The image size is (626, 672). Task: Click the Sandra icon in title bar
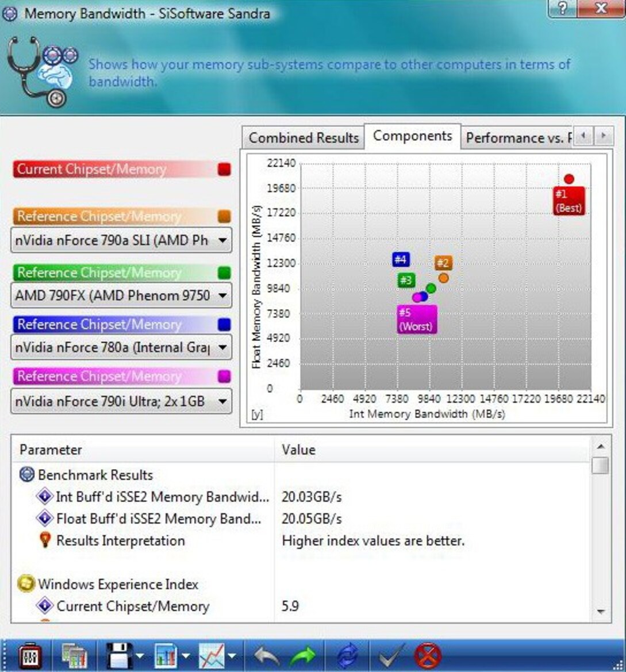(9, 14)
